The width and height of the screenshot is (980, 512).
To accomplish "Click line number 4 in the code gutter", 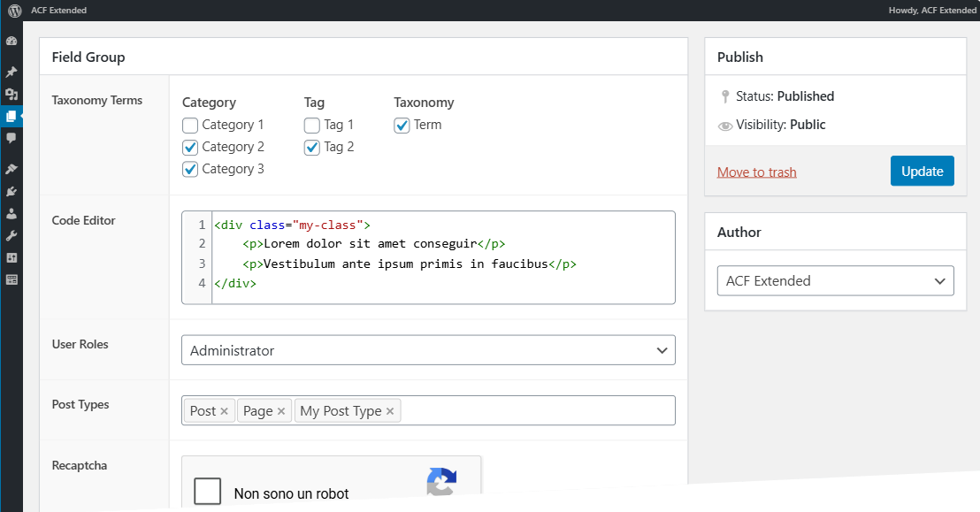I will [202, 283].
